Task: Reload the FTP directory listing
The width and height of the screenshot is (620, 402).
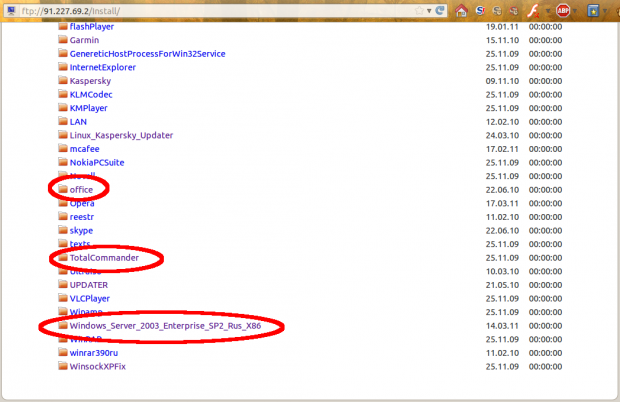Action: click(x=440, y=11)
